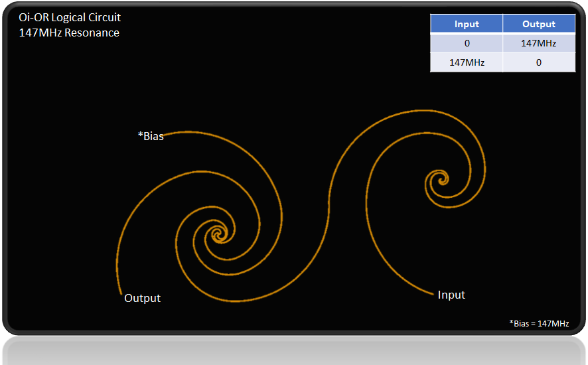Click the "Input" label at bottom right
The image size is (588, 365).
451,295
